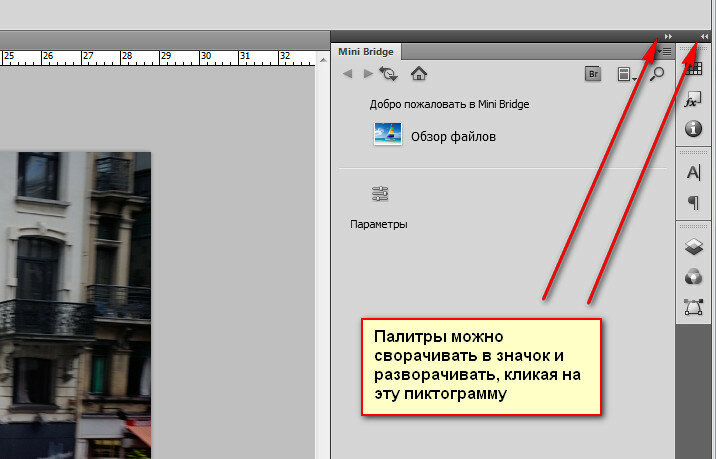The height and width of the screenshot is (459, 716).
Task: Open the Swatches grid panel icon
Action: coord(693,69)
